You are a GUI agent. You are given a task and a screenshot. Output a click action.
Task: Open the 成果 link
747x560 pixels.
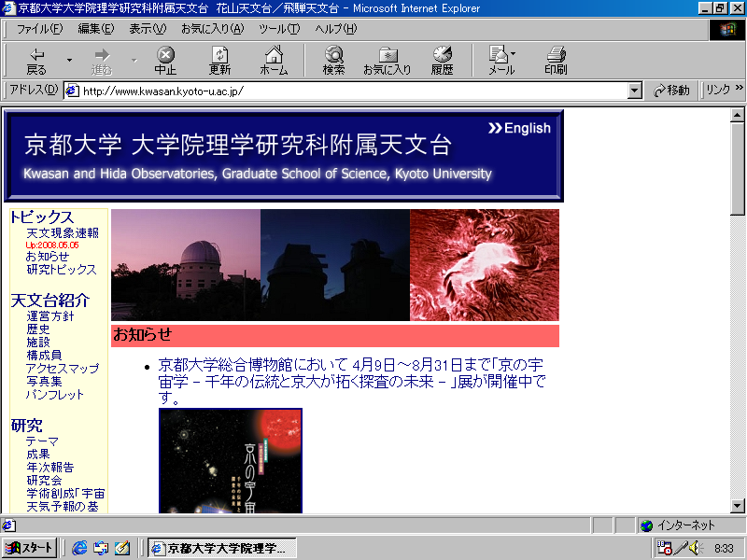click(38, 455)
